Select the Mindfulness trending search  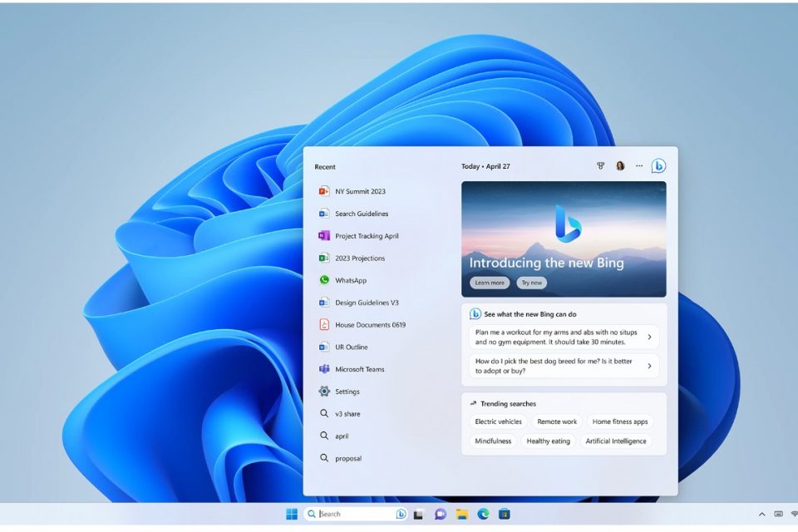[x=493, y=441]
